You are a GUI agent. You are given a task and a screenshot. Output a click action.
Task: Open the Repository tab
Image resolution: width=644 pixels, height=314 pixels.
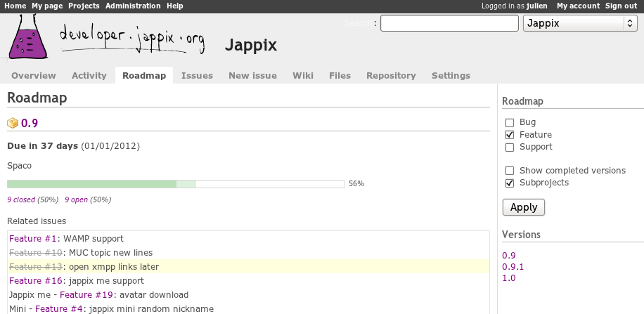(391, 76)
